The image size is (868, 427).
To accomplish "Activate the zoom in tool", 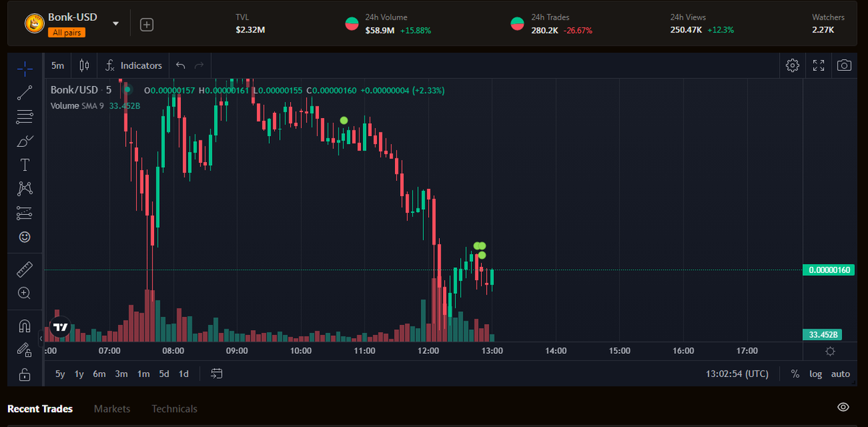I will coord(25,293).
